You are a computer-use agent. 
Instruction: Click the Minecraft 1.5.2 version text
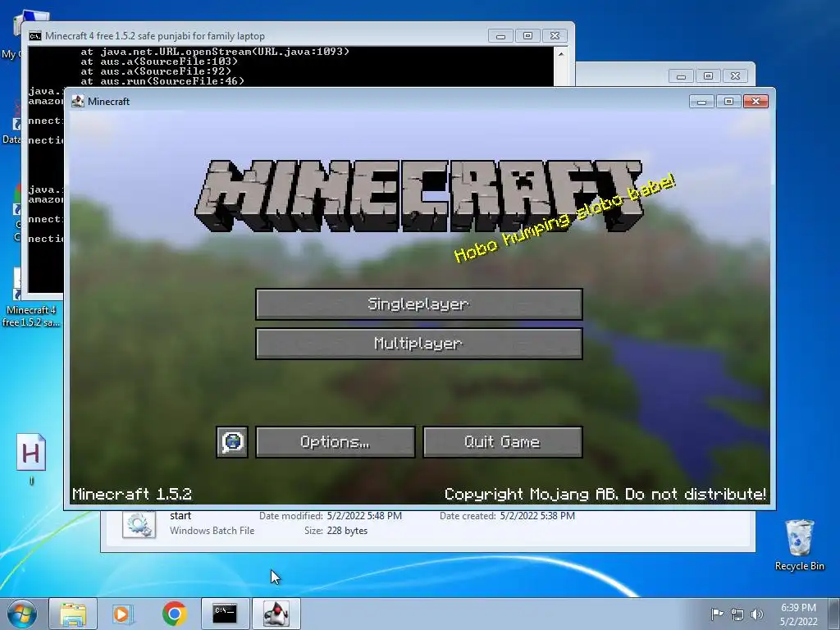(132, 494)
